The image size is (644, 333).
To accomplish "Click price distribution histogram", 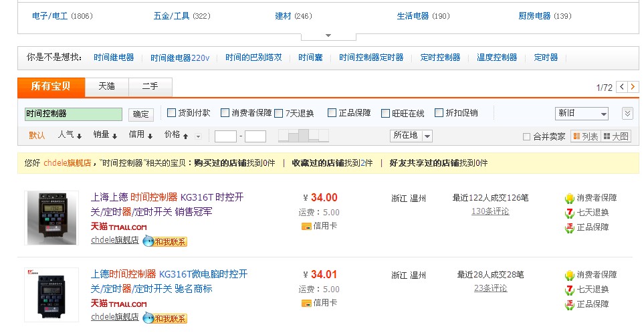I will (x=304, y=136).
